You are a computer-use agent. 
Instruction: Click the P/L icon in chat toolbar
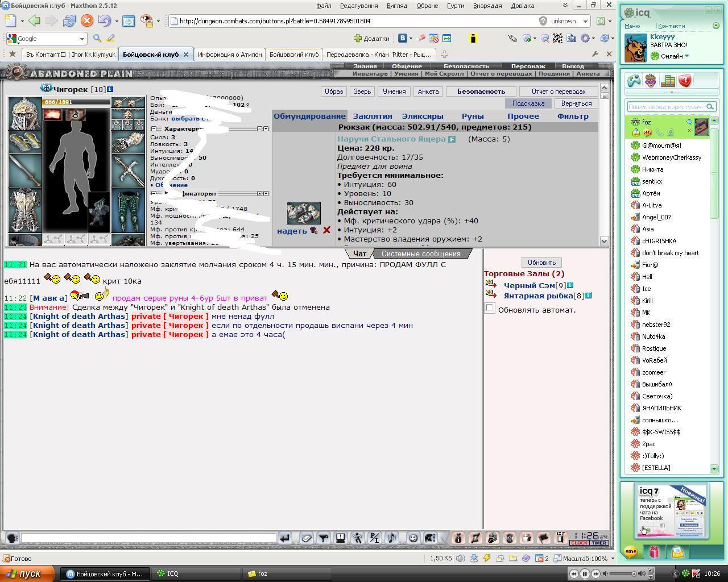pos(375,538)
